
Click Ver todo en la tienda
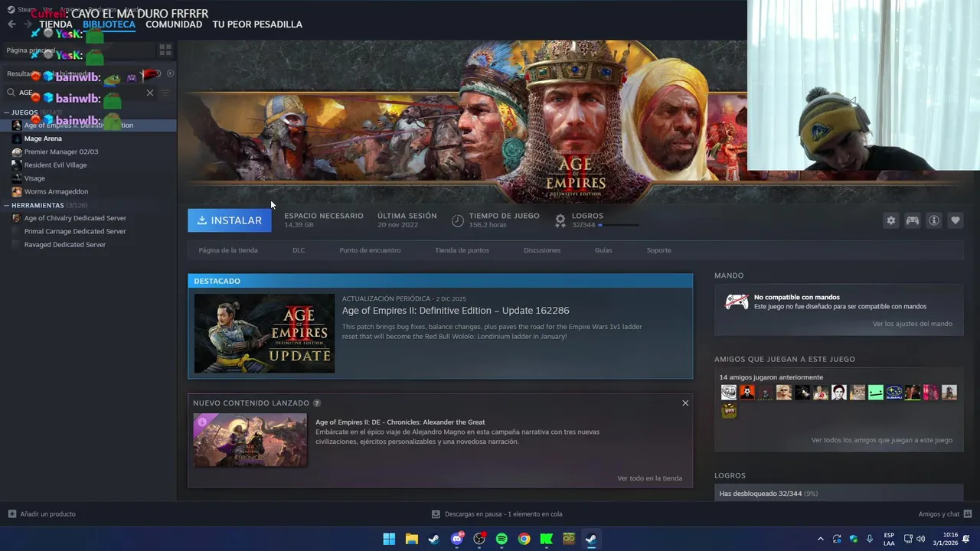point(649,478)
